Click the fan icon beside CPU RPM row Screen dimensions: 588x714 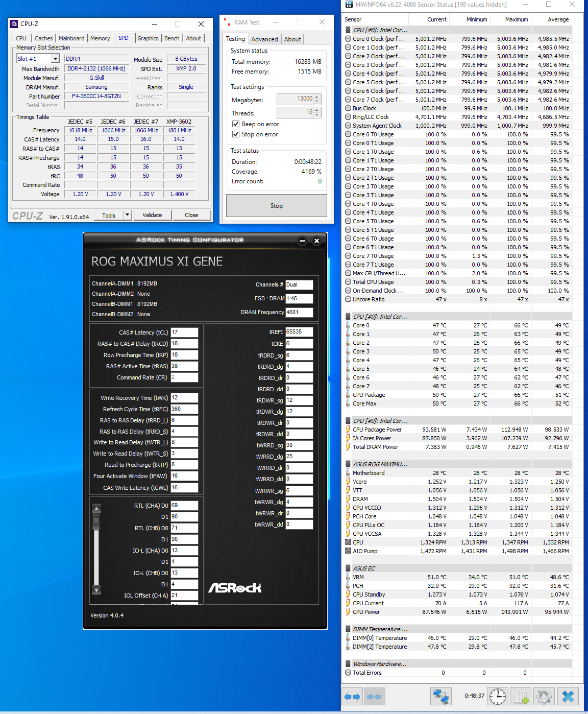point(348,542)
